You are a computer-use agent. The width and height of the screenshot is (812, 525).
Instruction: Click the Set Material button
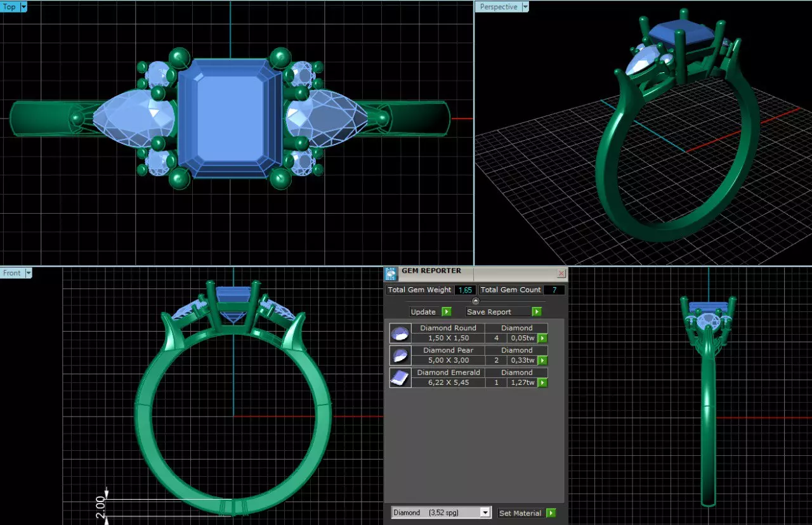click(520, 513)
